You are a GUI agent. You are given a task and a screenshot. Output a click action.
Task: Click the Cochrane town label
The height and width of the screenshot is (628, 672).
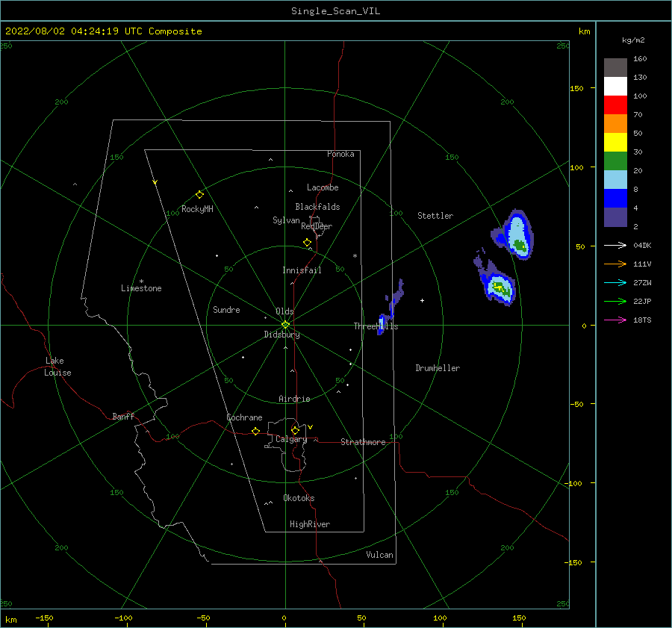[244, 417]
